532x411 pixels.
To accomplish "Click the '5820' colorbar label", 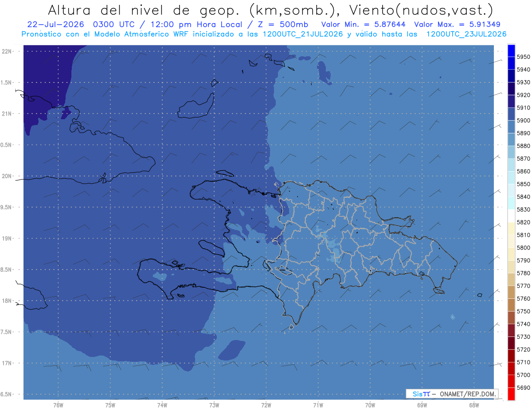I will click(x=524, y=222).
